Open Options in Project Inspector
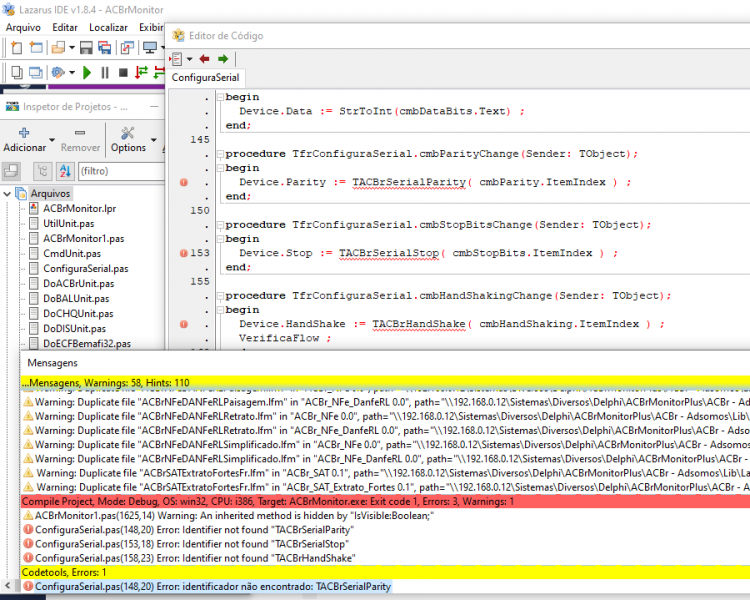Screen dimensions: 750x600 [x=128, y=140]
